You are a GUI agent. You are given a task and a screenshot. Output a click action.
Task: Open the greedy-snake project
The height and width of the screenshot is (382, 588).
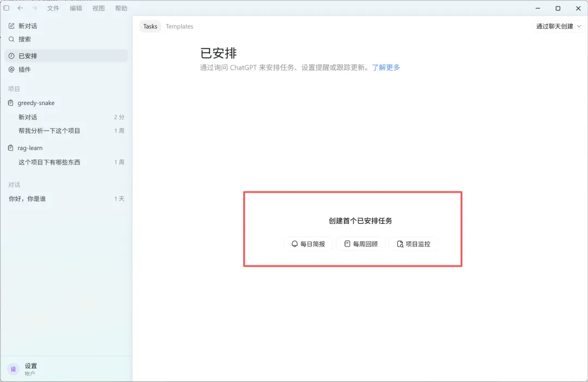pos(66,103)
